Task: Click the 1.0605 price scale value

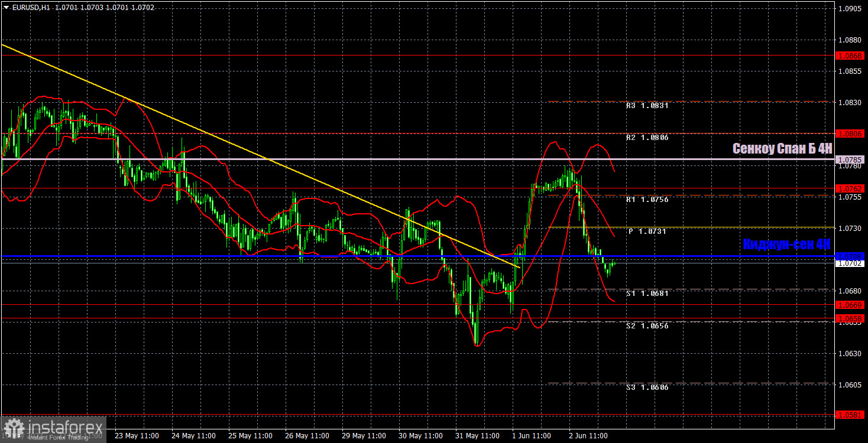Action: point(850,385)
